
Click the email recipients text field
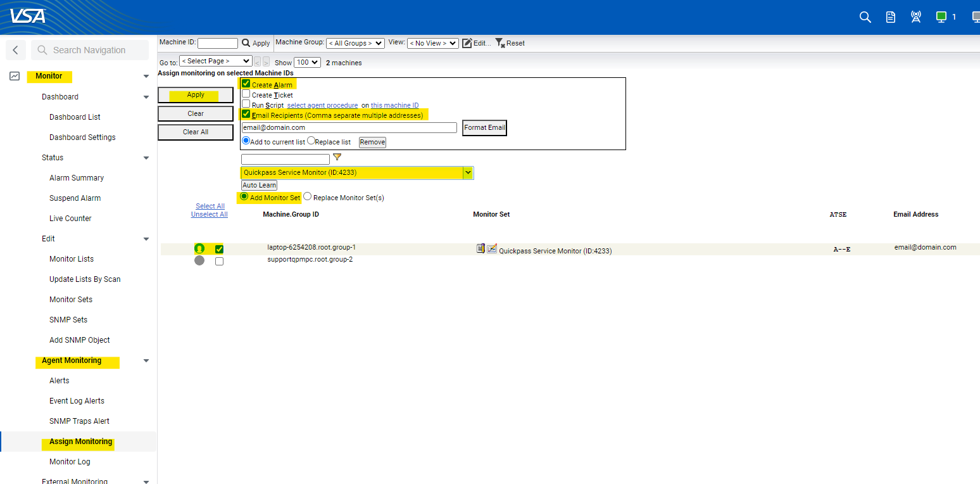(x=349, y=127)
